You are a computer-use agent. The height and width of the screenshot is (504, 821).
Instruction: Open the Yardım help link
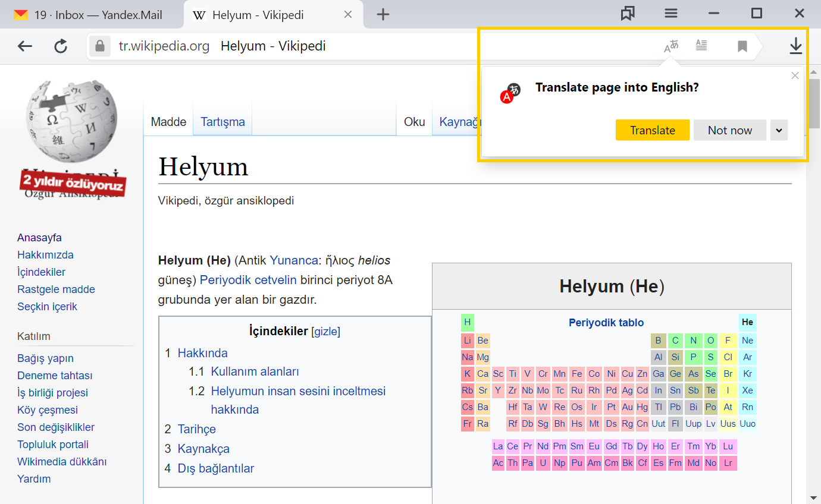point(34,479)
